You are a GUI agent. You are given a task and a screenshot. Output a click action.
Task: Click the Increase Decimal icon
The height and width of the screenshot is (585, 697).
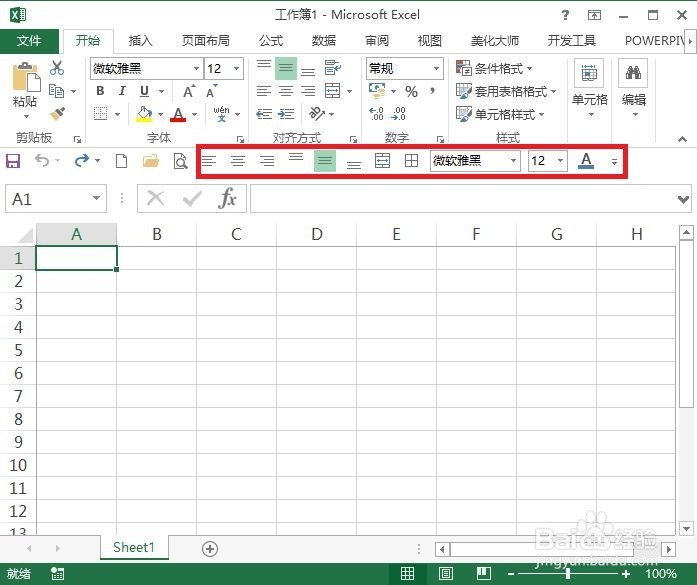pos(376,114)
